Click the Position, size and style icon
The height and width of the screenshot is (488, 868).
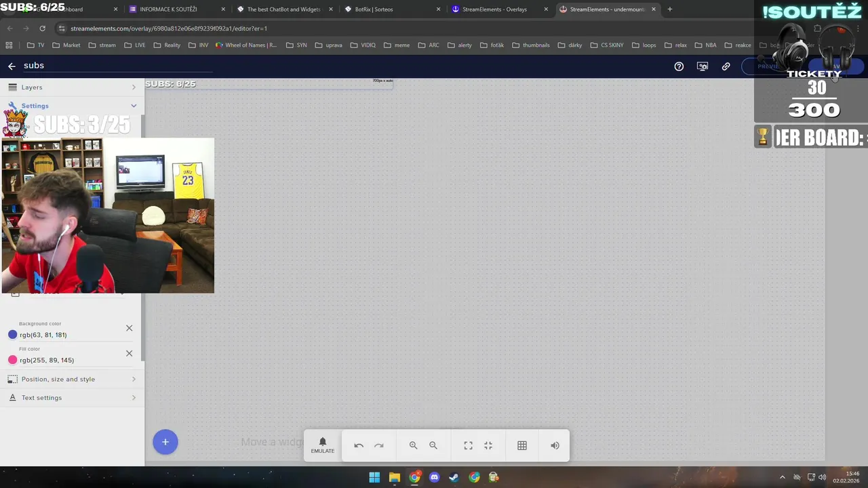pyautogui.click(x=12, y=379)
